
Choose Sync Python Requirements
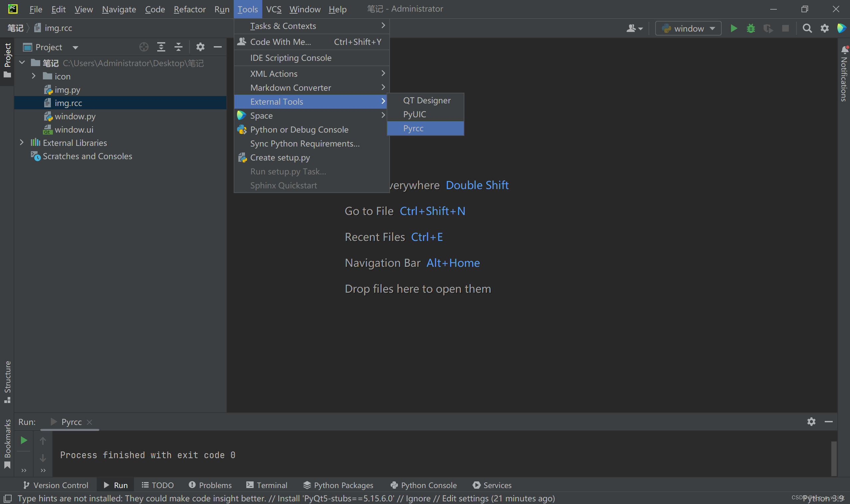(311, 143)
